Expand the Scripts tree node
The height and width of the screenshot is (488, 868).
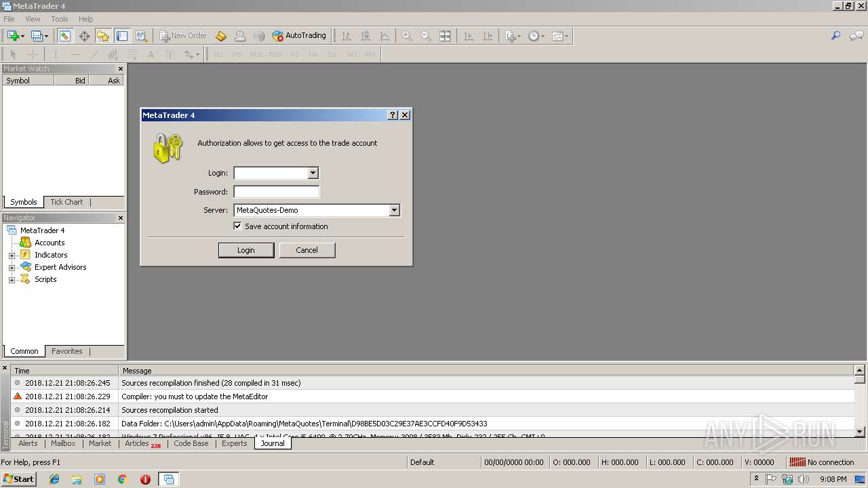12,280
